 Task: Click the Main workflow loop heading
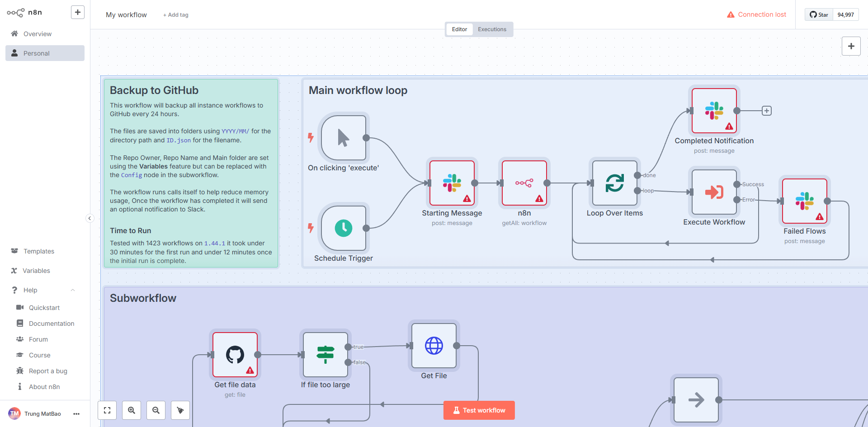tap(358, 90)
